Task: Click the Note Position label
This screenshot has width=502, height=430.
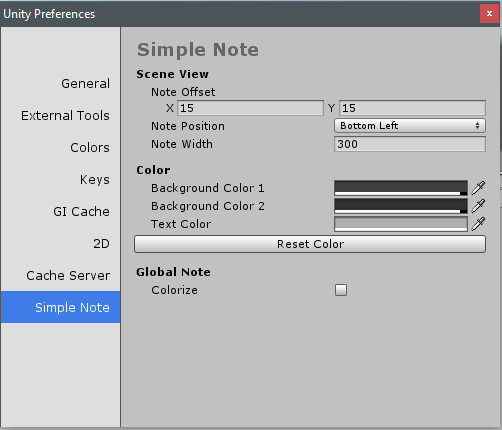Action: (188, 126)
